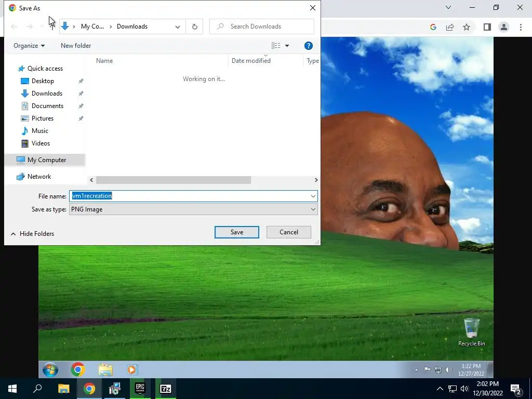Screen dimensions: 532x399
Task: Collapse folders with Hide Folders
Action: tap(33, 233)
